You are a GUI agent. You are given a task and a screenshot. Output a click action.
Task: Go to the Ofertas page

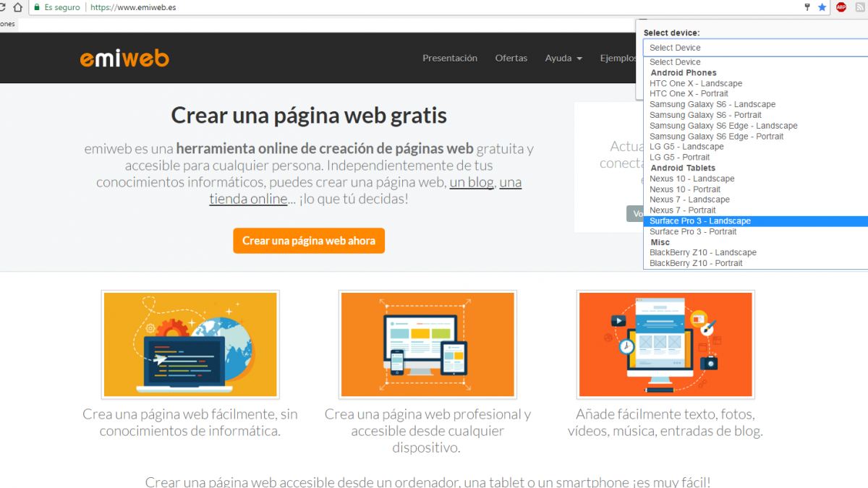(511, 58)
